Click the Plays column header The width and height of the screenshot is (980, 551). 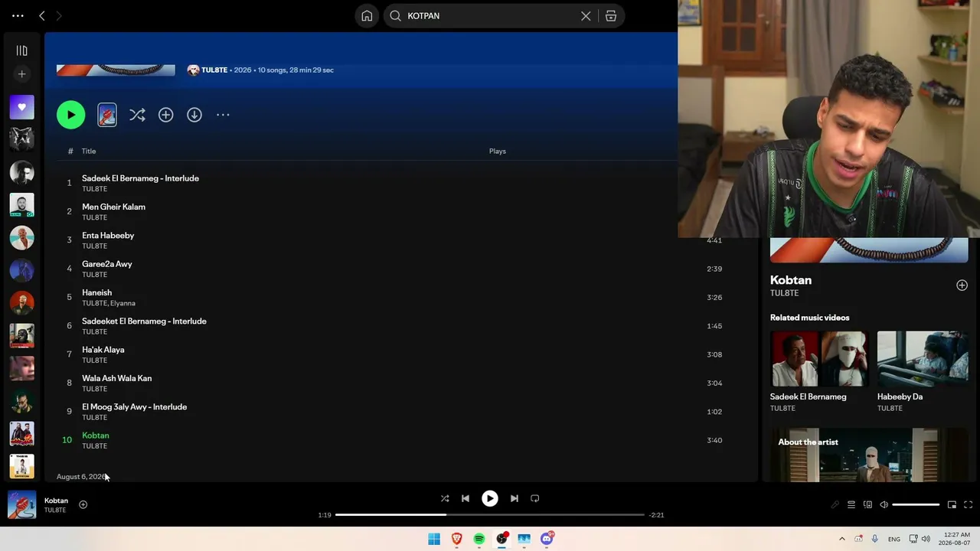click(x=498, y=152)
